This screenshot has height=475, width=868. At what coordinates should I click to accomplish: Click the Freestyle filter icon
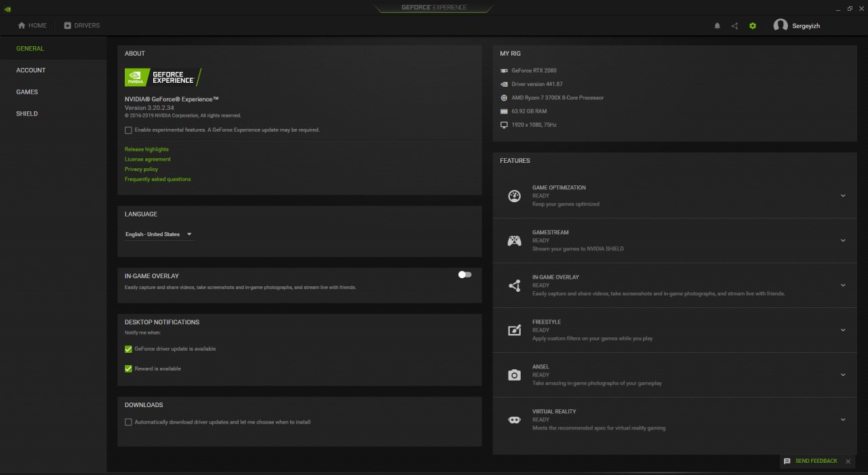click(514, 330)
